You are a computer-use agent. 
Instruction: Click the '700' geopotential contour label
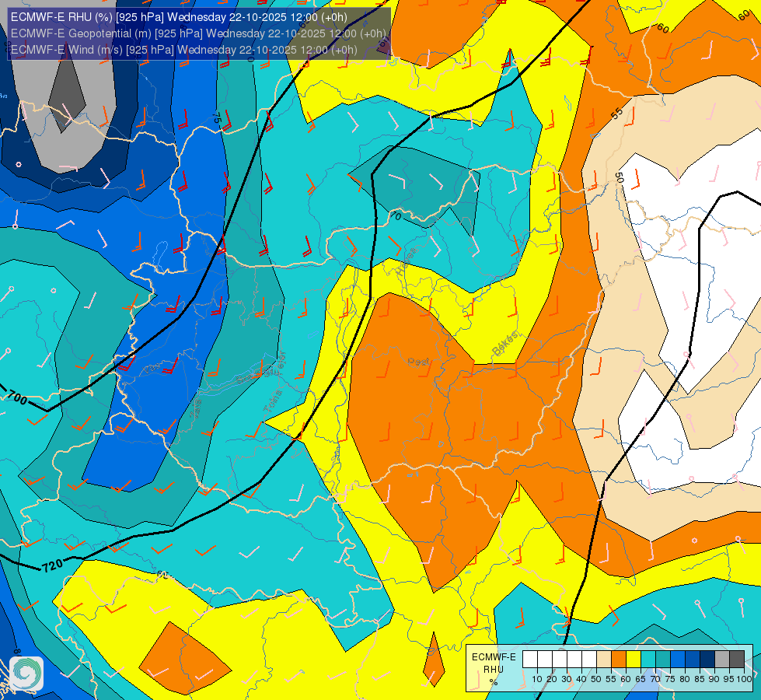click(x=16, y=398)
